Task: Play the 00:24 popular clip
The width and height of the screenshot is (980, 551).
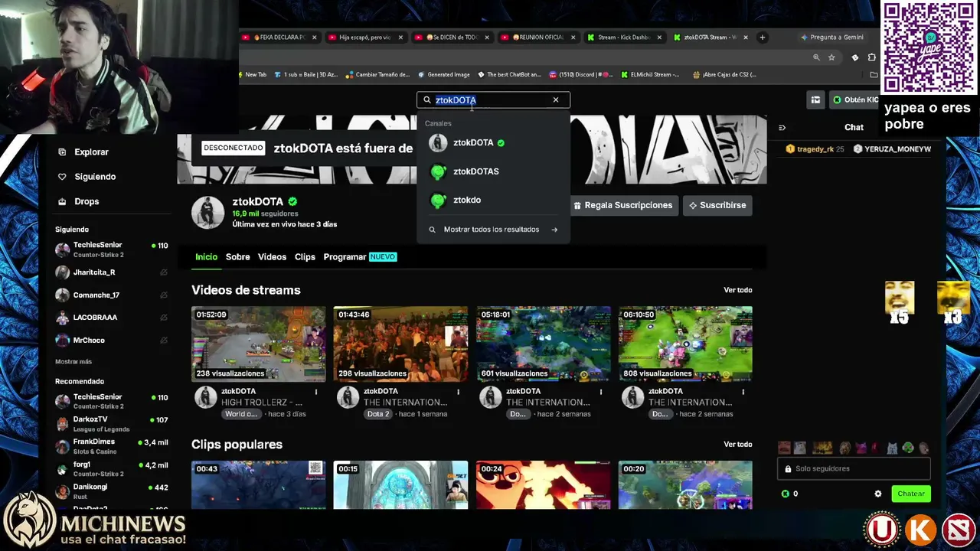Action: 543,484
